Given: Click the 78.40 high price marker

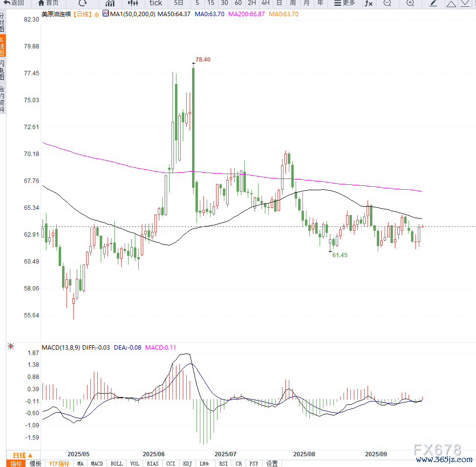Looking at the screenshot, I should [x=202, y=60].
